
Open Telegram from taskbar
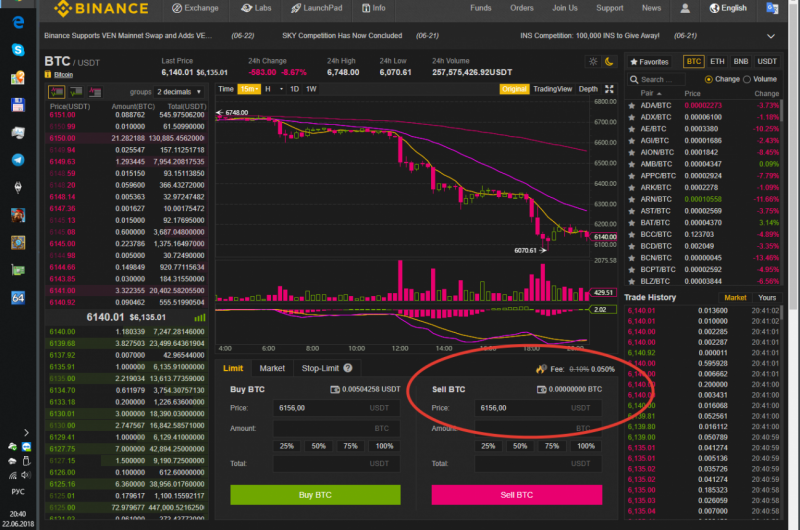[x=18, y=160]
